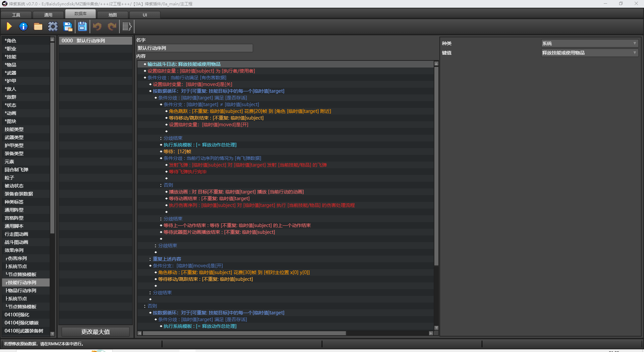The height and width of the screenshot is (352, 644).
Task: Open the project folder icon
Action: (x=38, y=27)
